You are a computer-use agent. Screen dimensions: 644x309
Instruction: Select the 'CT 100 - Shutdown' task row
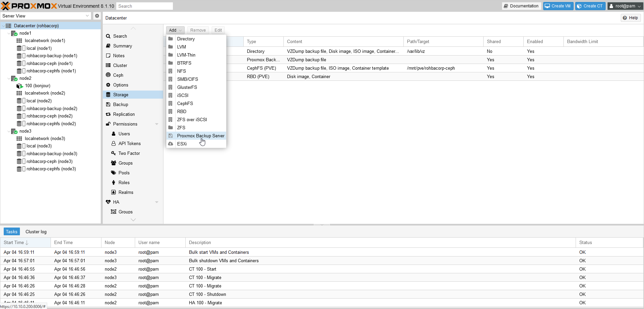321,294
